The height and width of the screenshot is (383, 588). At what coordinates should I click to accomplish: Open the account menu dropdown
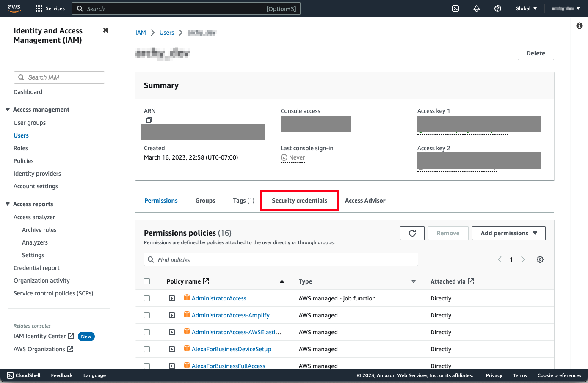point(566,8)
